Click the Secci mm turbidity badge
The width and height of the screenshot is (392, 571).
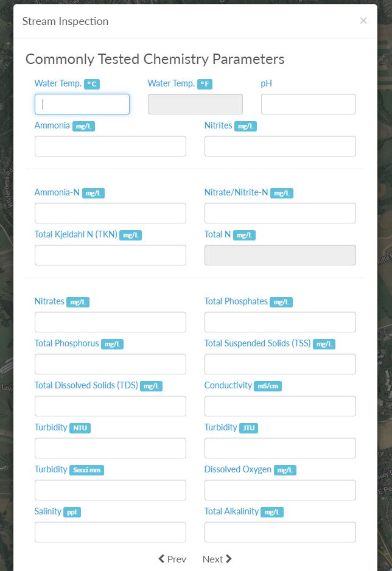coord(86,470)
